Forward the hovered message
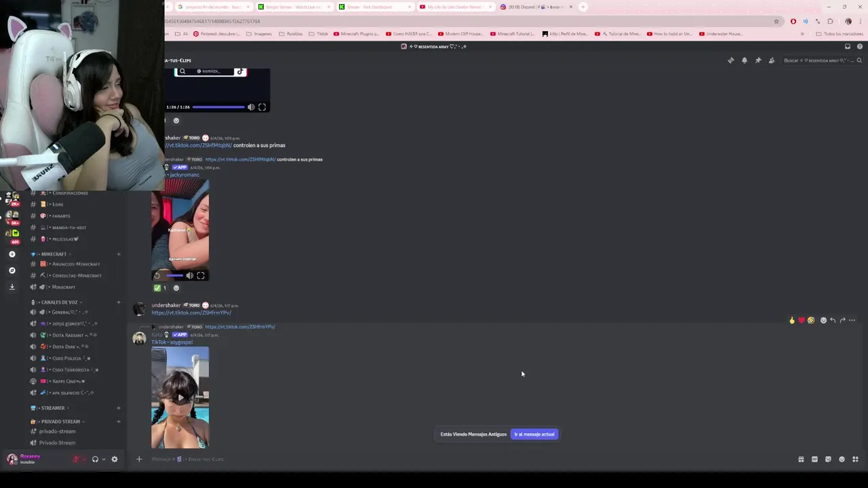The height and width of the screenshot is (488, 868). pos(842,321)
